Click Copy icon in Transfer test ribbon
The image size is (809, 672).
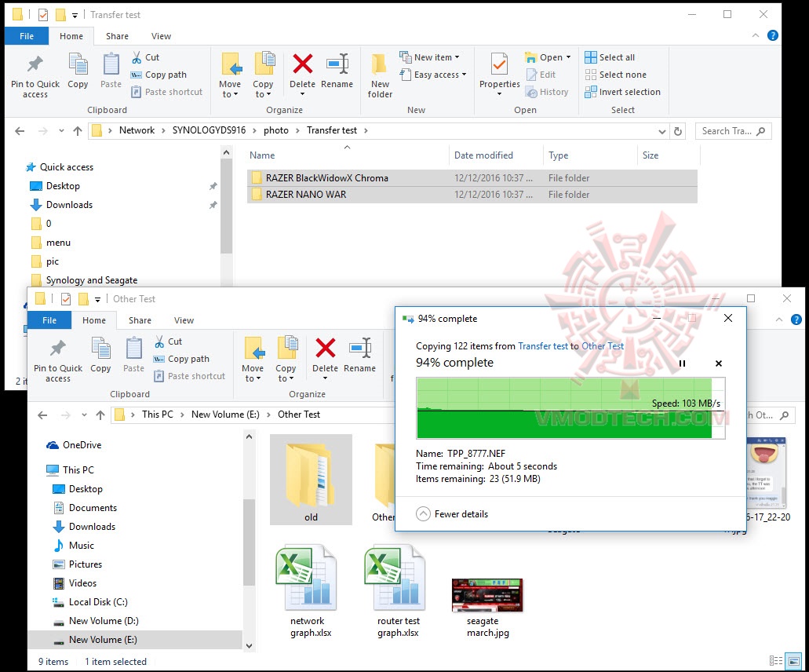pyautogui.click(x=78, y=71)
